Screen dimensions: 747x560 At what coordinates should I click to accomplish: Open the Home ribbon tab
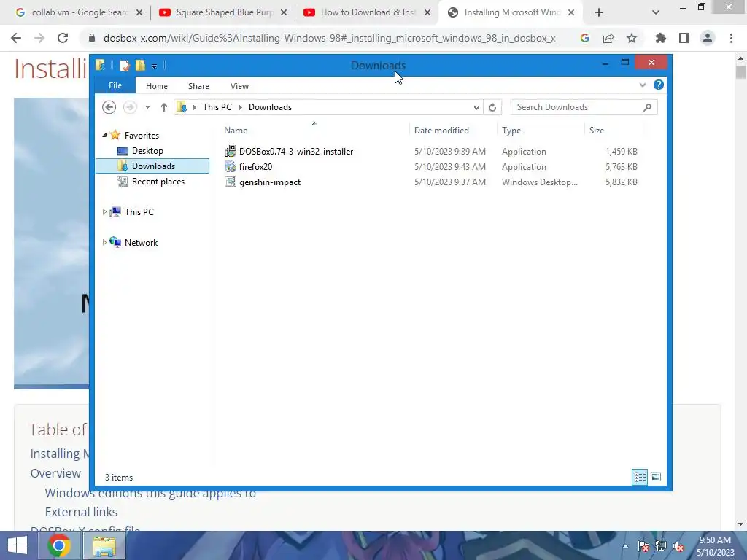[x=157, y=86]
